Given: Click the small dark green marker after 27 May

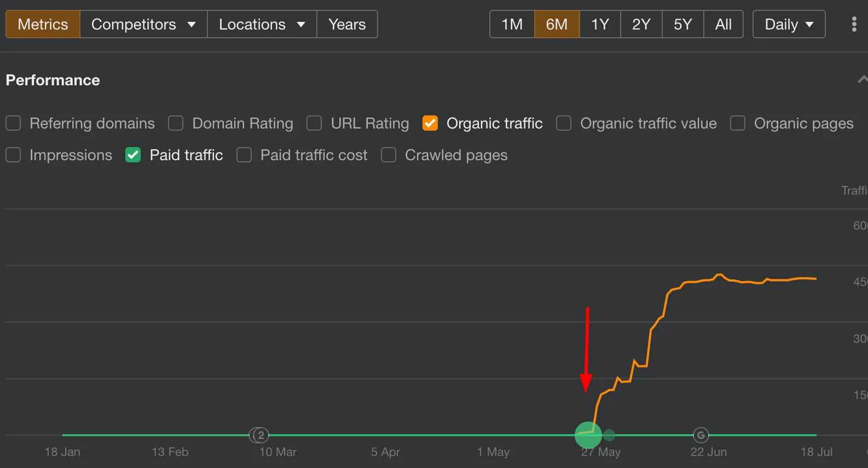Looking at the screenshot, I should tap(609, 435).
